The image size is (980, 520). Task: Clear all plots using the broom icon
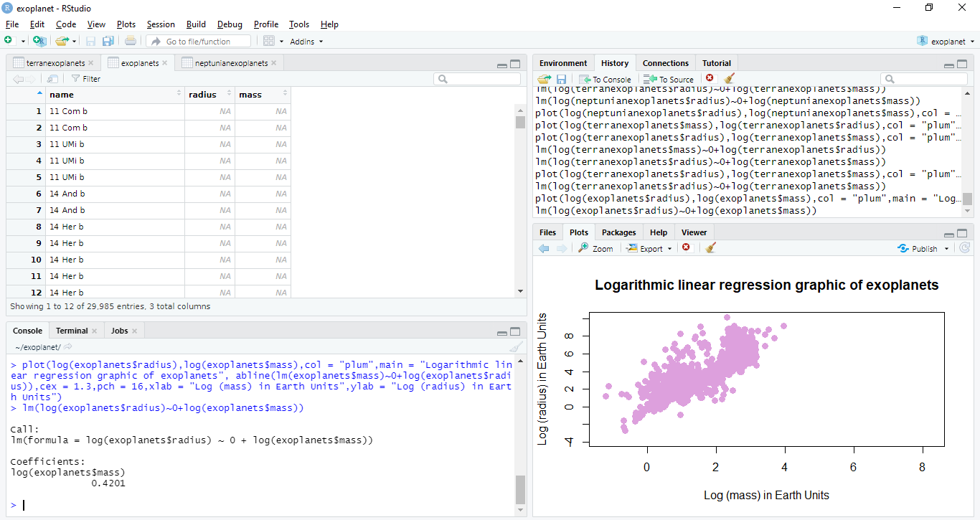tap(711, 248)
